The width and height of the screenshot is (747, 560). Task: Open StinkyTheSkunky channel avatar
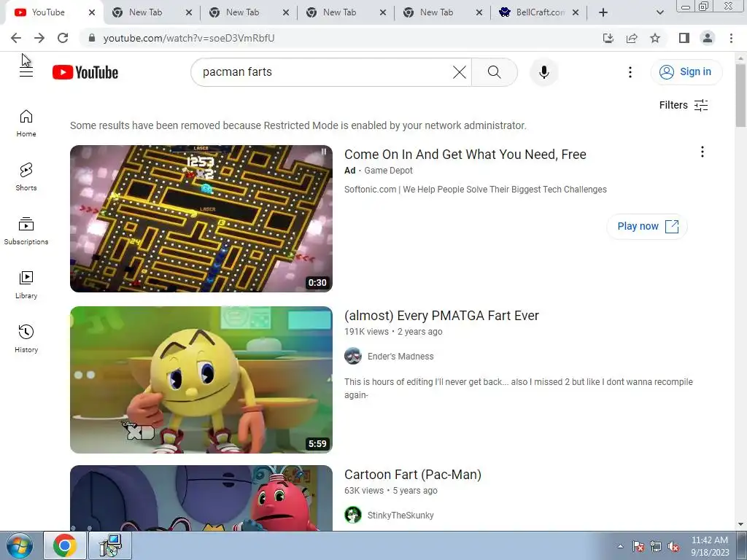pos(353,516)
